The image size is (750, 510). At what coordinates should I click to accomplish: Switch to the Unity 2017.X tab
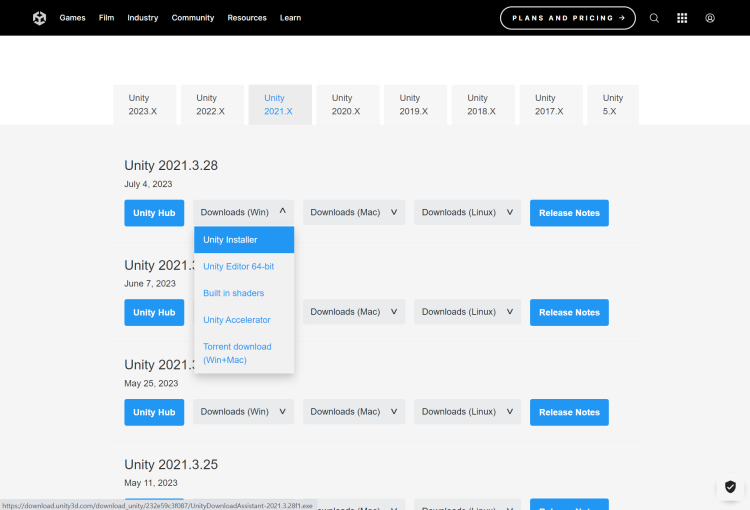coord(551,105)
